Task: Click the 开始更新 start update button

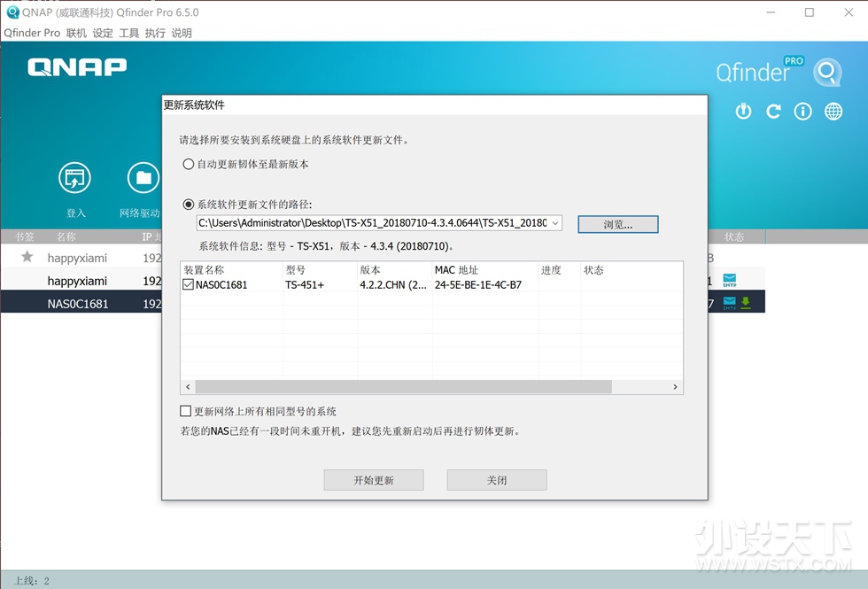Action: [x=374, y=480]
